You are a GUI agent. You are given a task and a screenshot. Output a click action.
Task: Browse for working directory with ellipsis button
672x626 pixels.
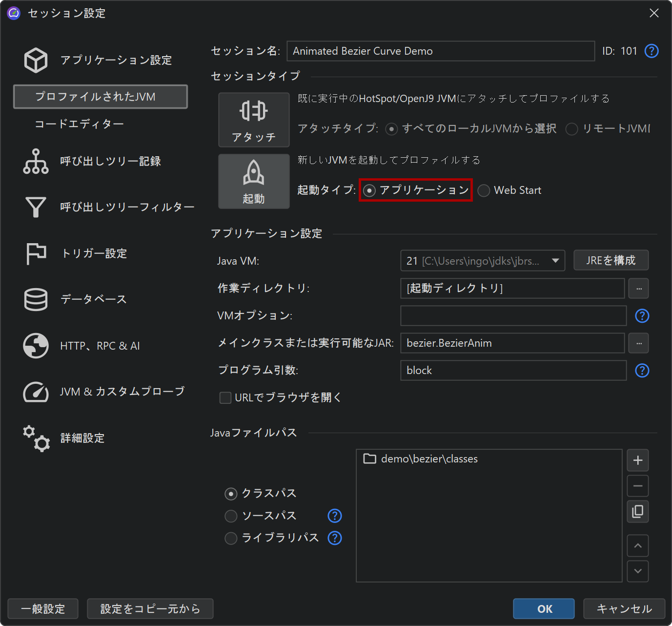[638, 289]
